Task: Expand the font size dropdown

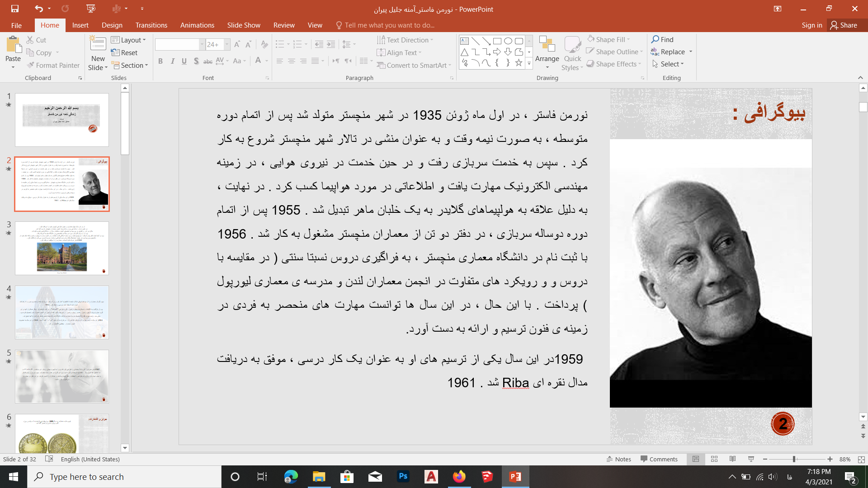Action: pos(227,44)
